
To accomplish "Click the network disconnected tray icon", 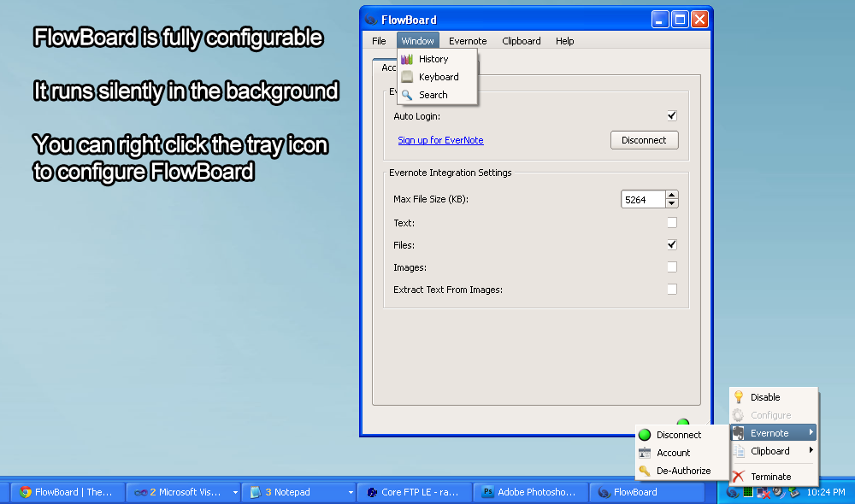I will click(764, 493).
